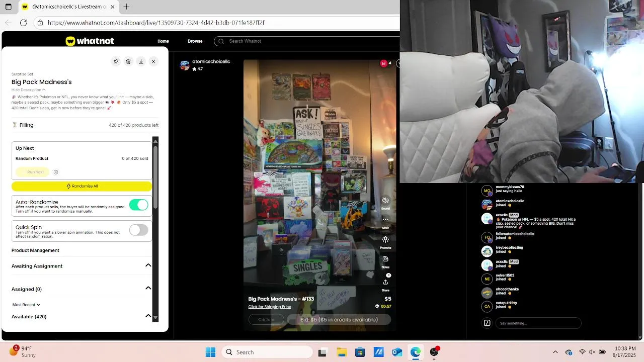Open the Home menu on Whatnot

point(163,41)
